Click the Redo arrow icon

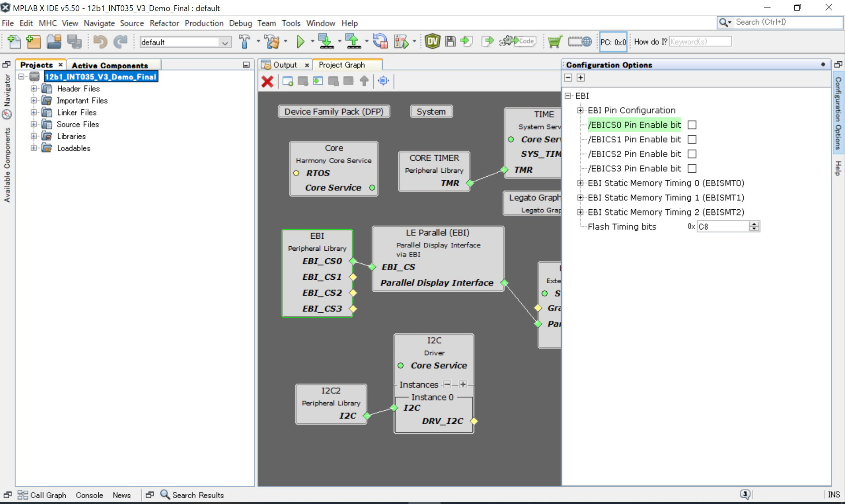(x=120, y=42)
